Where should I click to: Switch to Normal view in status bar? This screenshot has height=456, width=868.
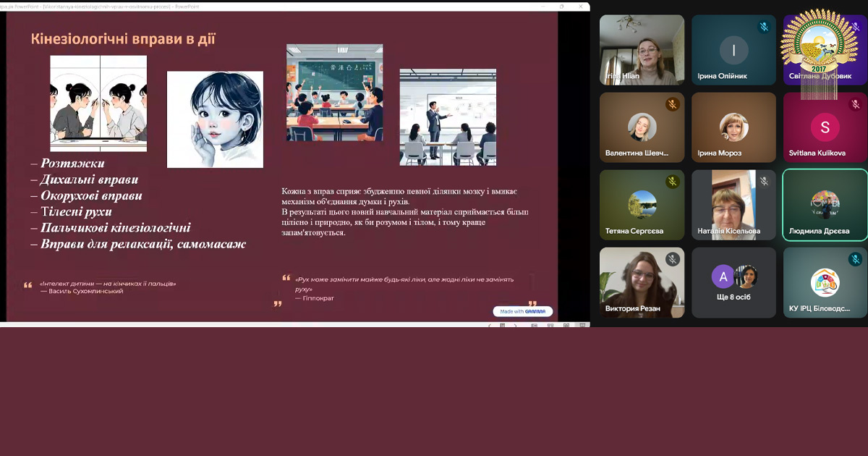pos(535,326)
